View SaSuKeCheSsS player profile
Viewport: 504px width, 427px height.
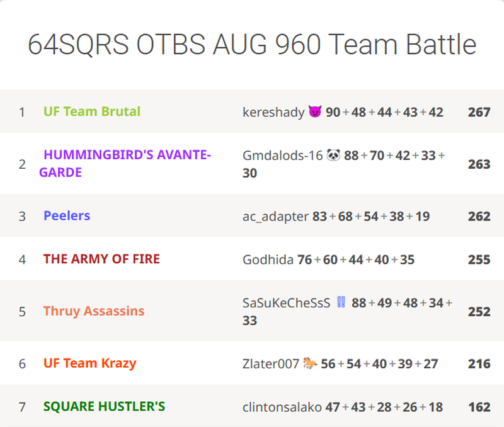[x=286, y=302]
